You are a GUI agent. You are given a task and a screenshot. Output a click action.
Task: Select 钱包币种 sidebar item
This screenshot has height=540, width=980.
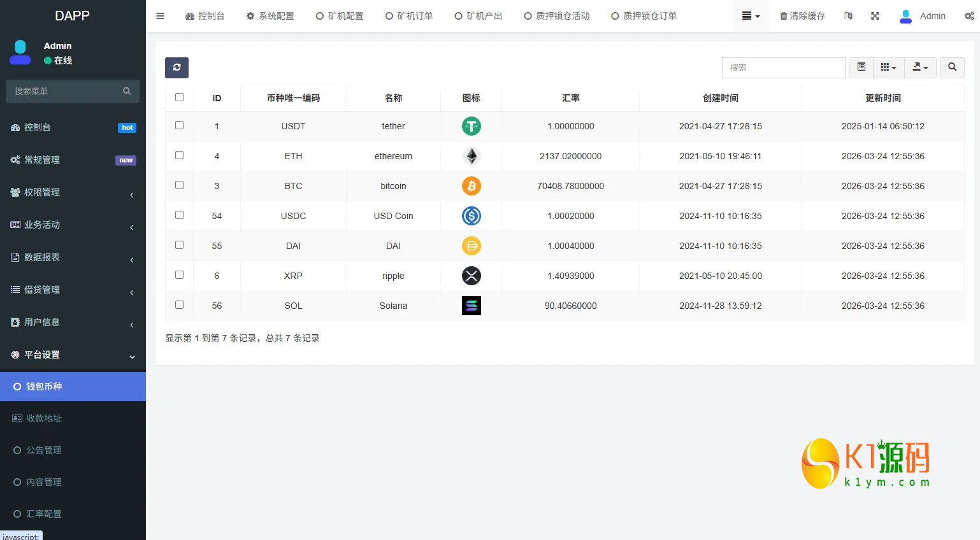[73, 387]
